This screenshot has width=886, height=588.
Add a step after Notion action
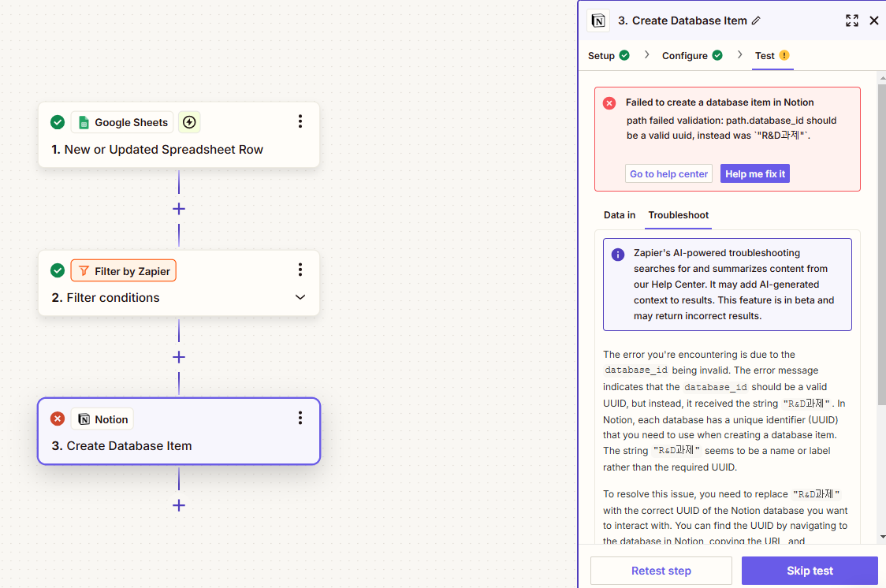point(179,505)
